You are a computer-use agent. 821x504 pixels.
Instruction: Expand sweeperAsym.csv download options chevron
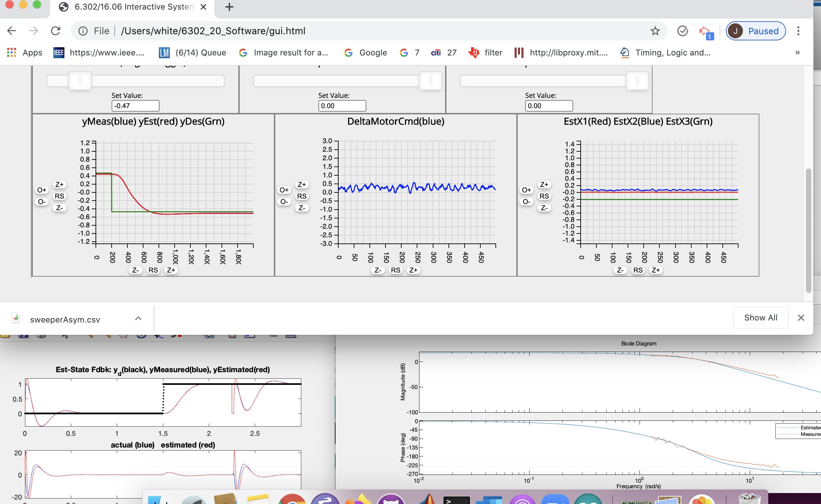(x=138, y=318)
